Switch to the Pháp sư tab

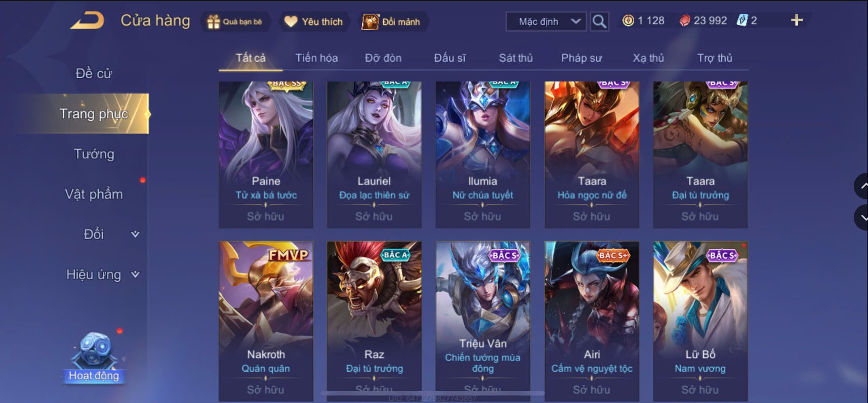582,58
